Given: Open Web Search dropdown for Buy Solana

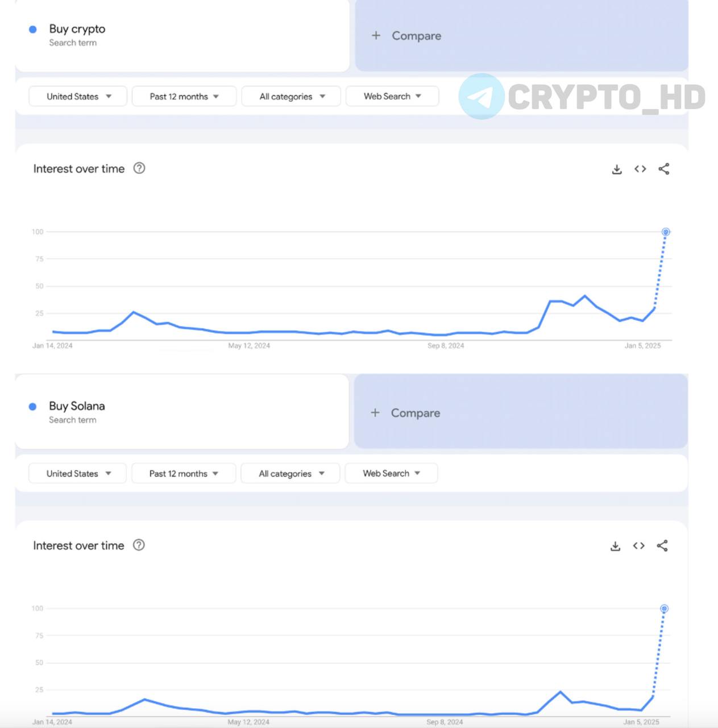Looking at the screenshot, I should pos(392,473).
